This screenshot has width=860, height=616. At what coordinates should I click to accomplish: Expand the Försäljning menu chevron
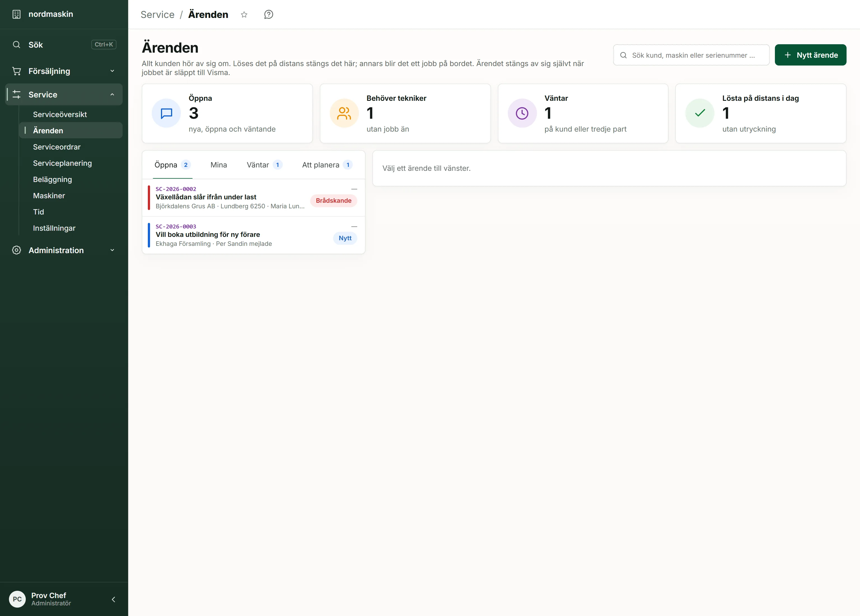pos(112,71)
